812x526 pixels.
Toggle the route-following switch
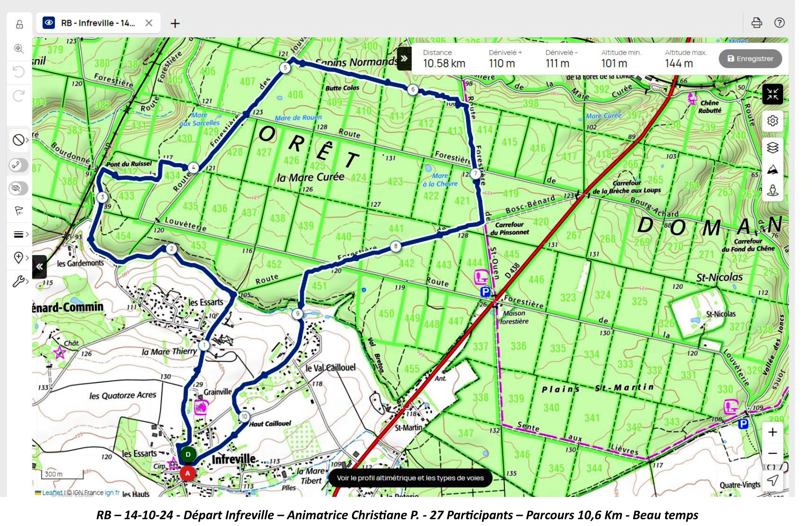coord(18,165)
